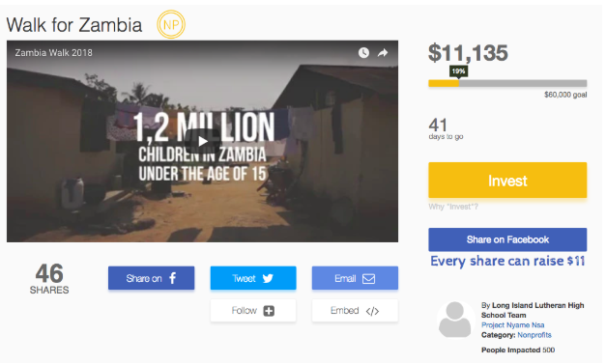The height and width of the screenshot is (364, 606).
Task: Click the Zambia Walk 2018 video title
Action: coord(54,53)
